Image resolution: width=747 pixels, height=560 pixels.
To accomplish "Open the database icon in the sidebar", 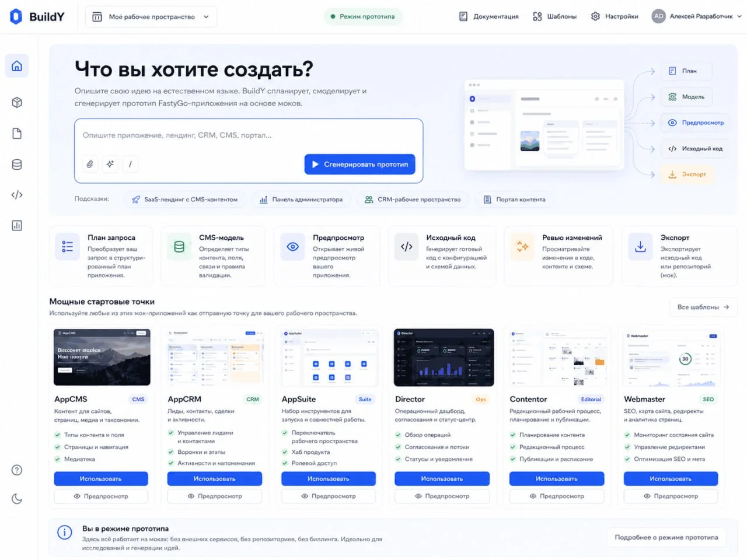I will tap(17, 164).
